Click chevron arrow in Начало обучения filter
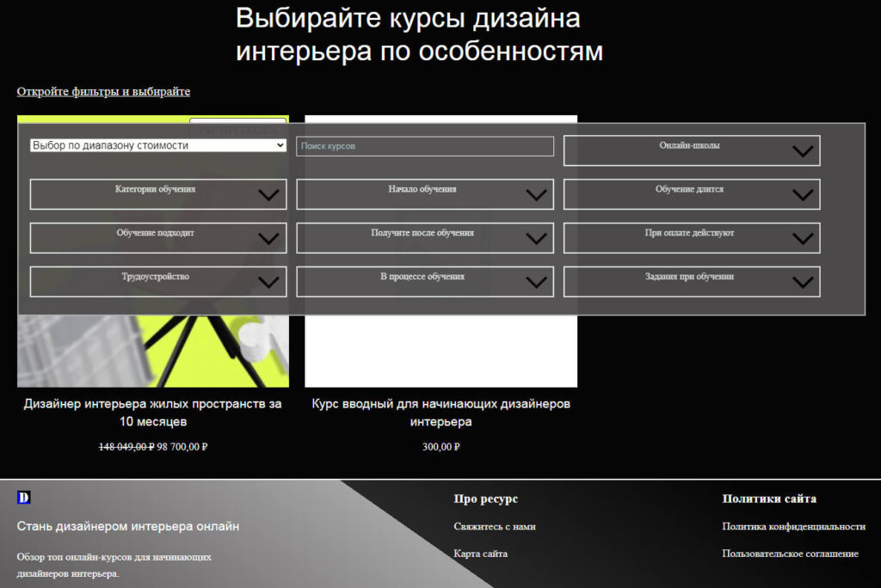Screen dimensions: 881x588 (x=536, y=195)
